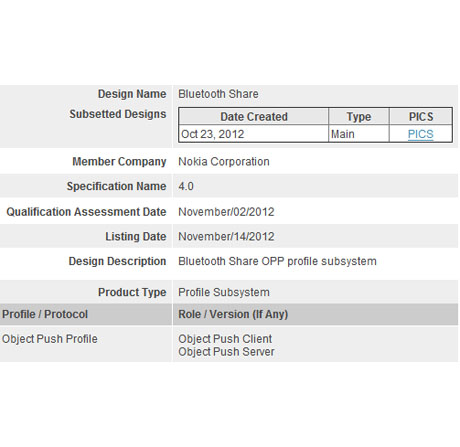Click the Object Push Server role

226,352
